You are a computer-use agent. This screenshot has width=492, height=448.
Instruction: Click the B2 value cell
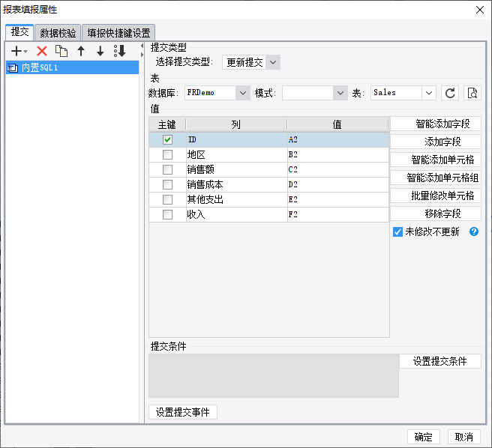(338, 154)
